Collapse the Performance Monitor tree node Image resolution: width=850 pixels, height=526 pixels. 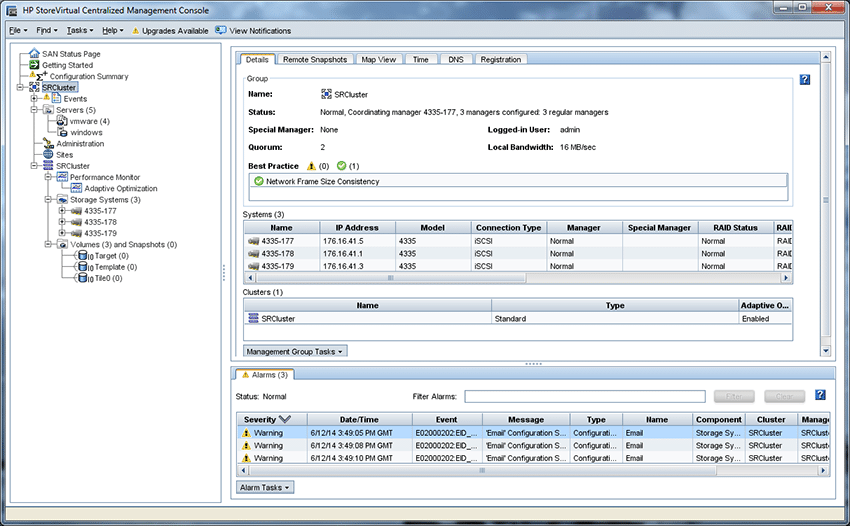click(48, 177)
